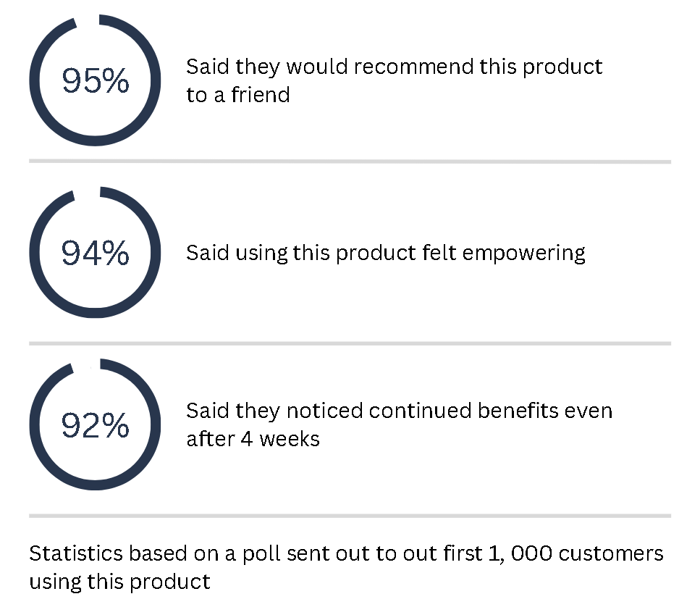700x607 pixels.
Task: Select the 92% number text
Action: [x=95, y=424]
